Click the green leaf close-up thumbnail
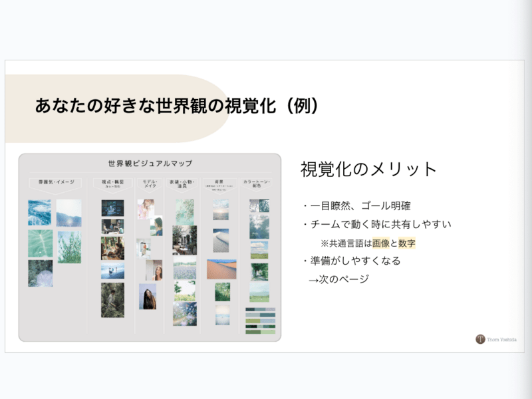Screen dimensions: 532x399 click(41, 243)
